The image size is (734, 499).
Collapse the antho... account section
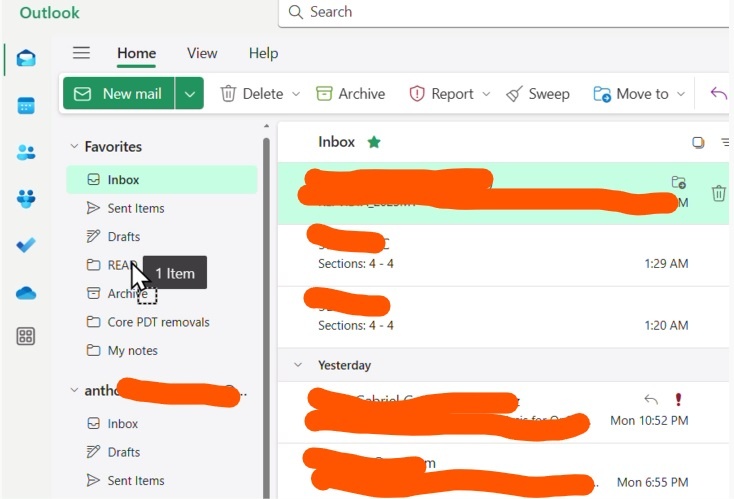click(x=74, y=390)
